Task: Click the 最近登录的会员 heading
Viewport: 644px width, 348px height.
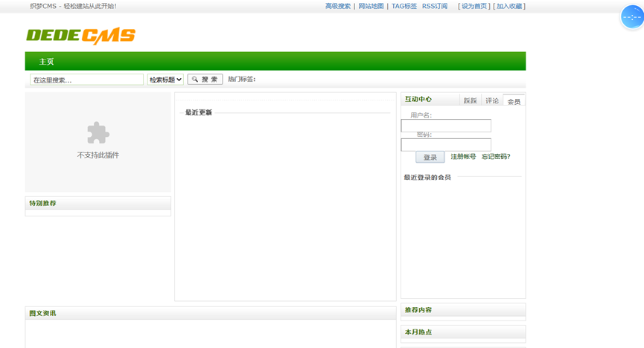Action: coord(427,177)
